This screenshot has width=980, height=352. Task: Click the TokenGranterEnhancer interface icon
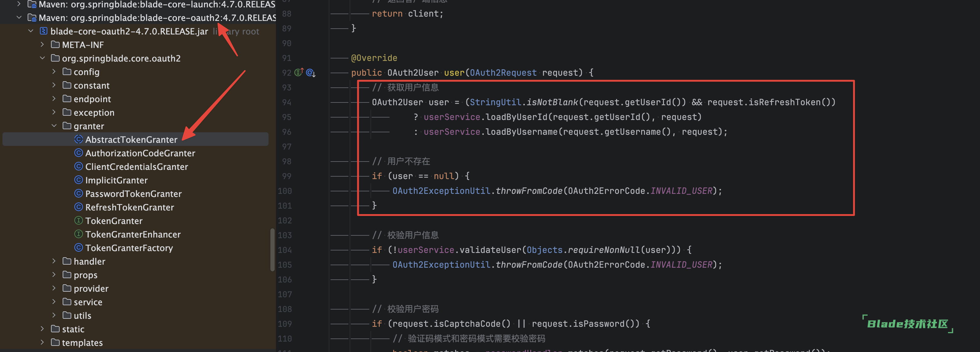pyautogui.click(x=78, y=234)
